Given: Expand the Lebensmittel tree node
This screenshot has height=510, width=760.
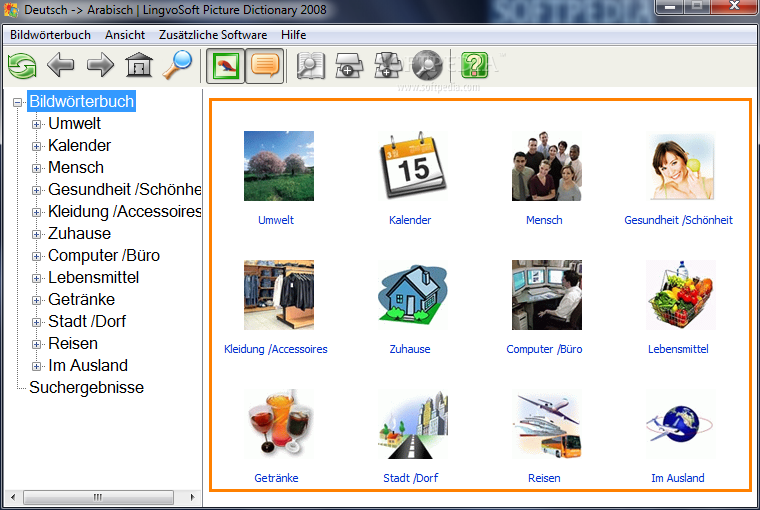Looking at the screenshot, I should [36, 278].
